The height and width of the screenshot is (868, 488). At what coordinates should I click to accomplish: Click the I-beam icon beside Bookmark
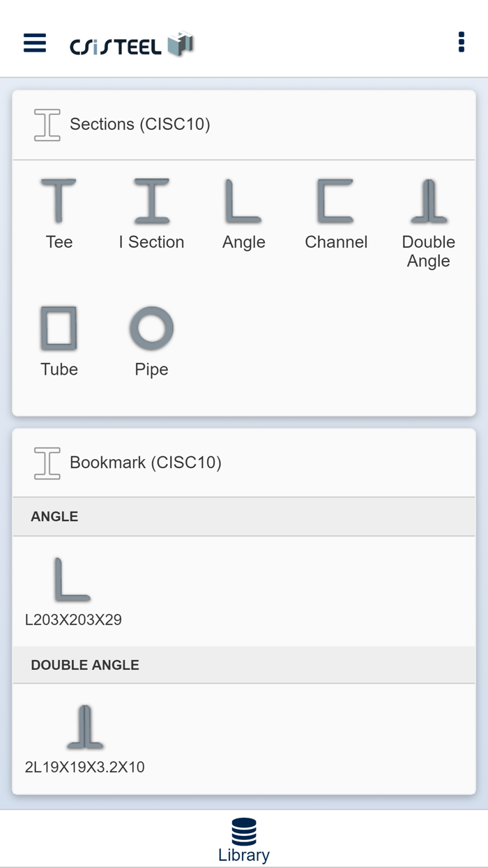(47, 463)
